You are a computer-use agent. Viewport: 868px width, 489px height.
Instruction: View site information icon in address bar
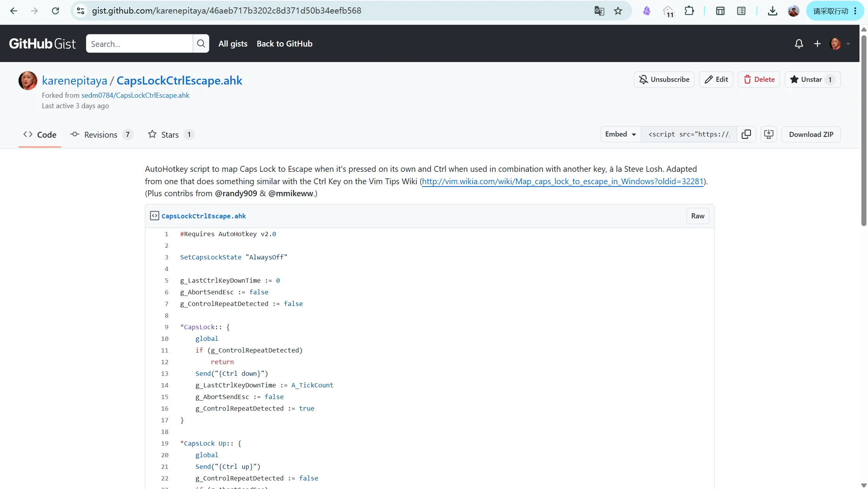click(x=81, y=11)
